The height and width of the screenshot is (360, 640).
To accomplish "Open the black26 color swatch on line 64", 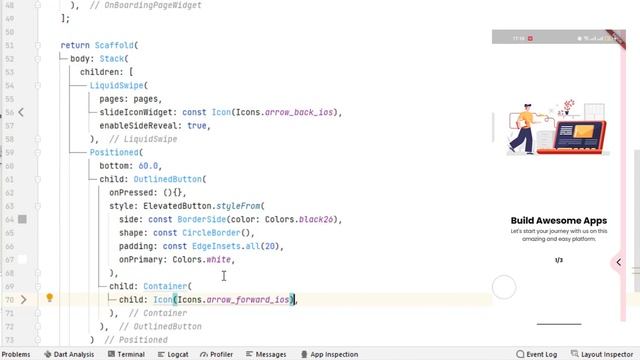I will tap(22, 219).
